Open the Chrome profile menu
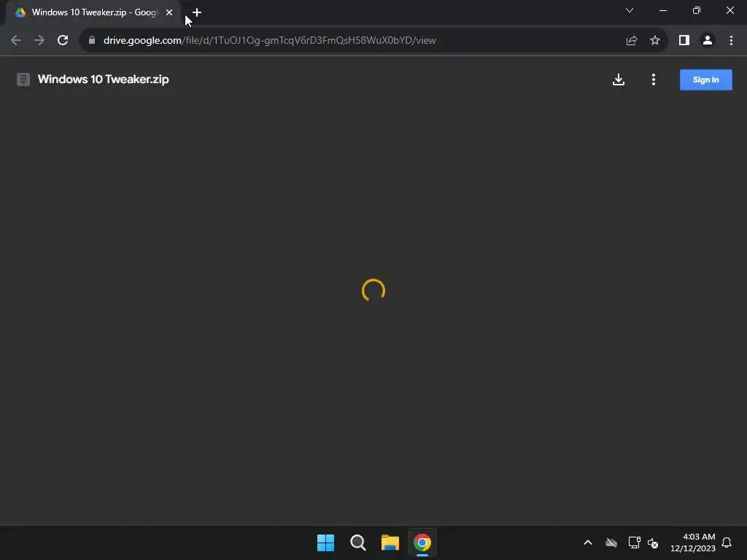747x560 pixels. (x=708, y=41)
